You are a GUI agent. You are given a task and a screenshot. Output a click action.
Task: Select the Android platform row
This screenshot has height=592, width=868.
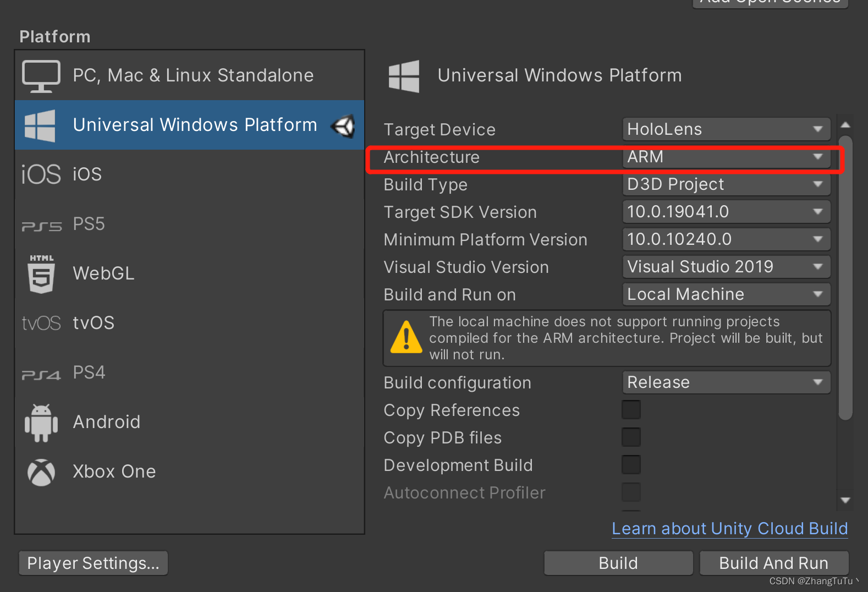pyautogui.click(x=190, y=422)
